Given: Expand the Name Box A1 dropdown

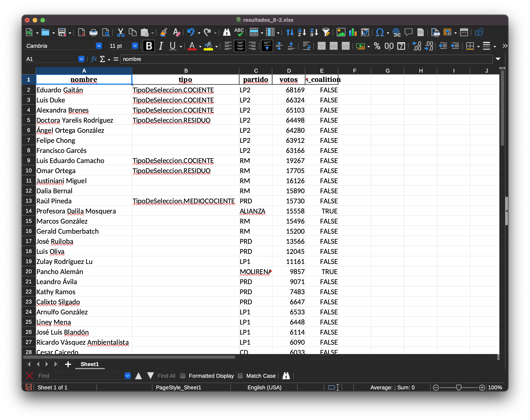Looking at the screenshot, I should point(81,59).
